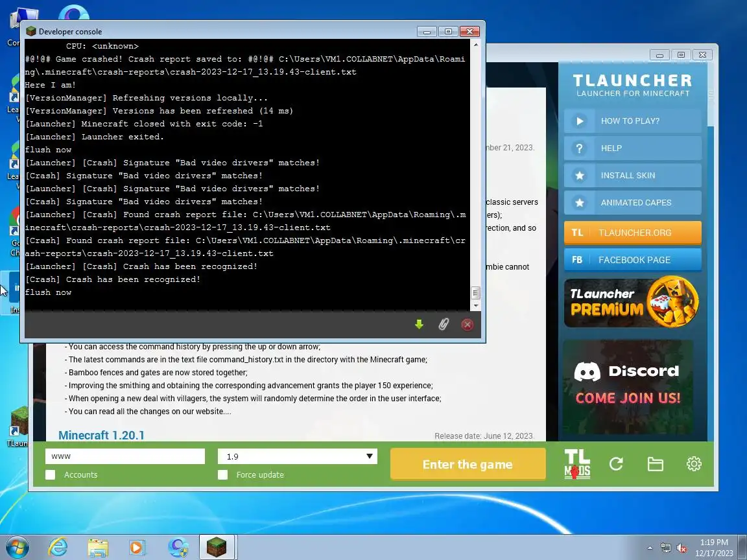Click the ANIMATED CAPES button

coord(632,202)
